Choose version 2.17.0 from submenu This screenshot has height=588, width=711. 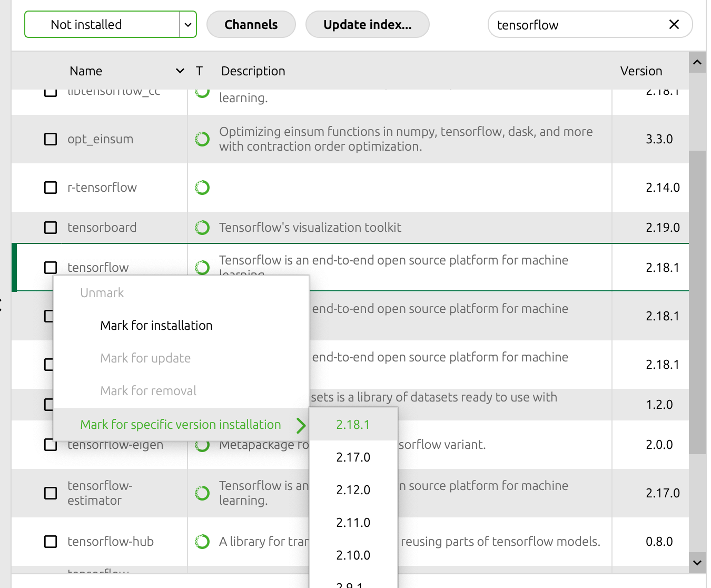point(353,457)
